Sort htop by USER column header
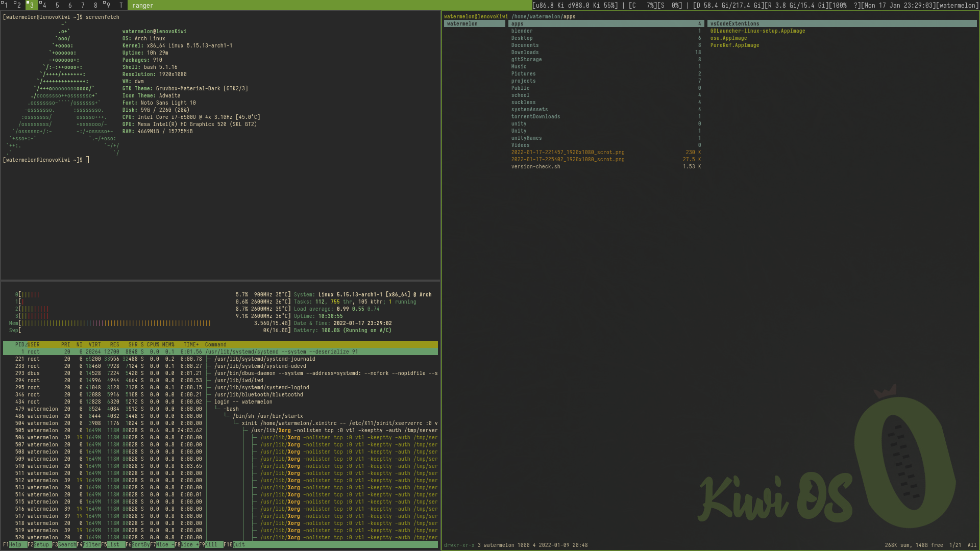 point(34,345)
